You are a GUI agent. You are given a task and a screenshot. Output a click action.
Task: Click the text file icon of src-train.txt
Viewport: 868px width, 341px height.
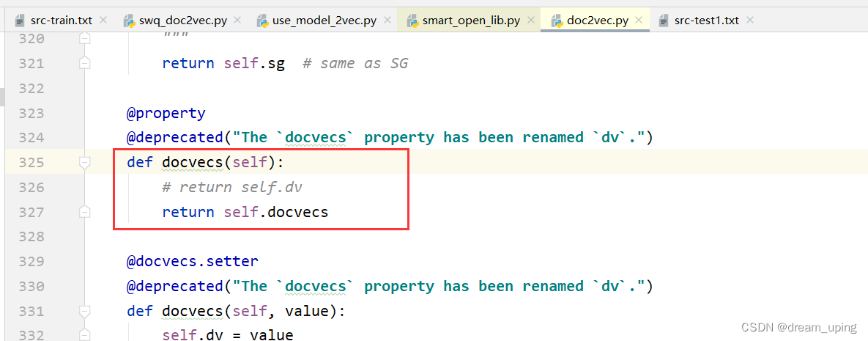(21, 21)
